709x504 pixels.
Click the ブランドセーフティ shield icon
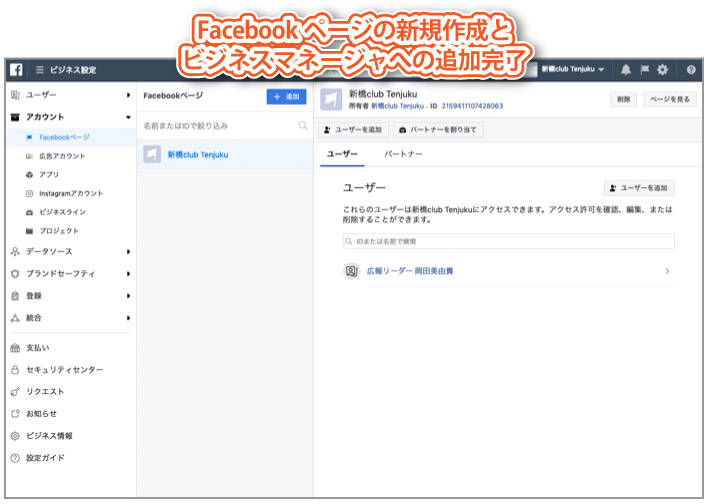(x=15, y=273)
